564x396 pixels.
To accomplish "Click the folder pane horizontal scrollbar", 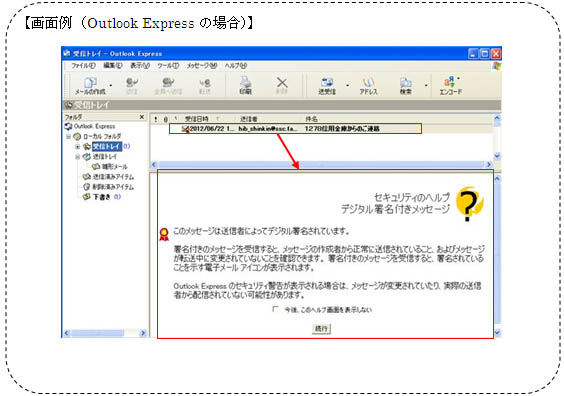I will pyautogui.click(x=104, y=333).
